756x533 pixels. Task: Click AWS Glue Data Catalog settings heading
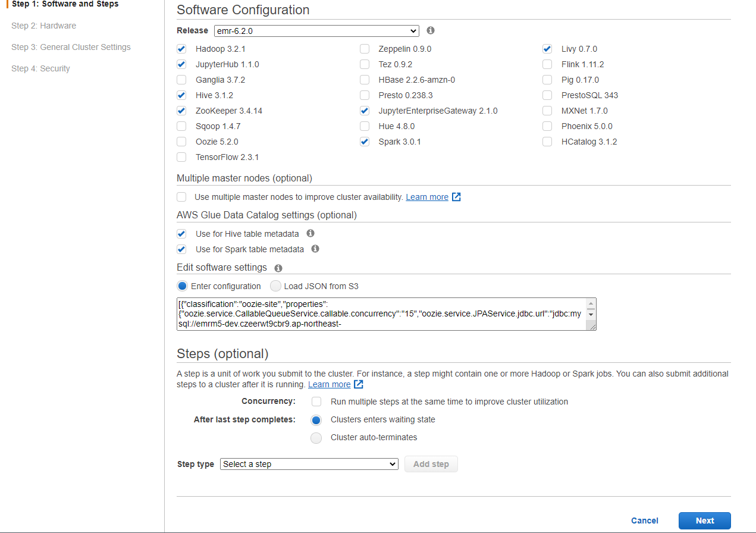(x=266, y=215)
